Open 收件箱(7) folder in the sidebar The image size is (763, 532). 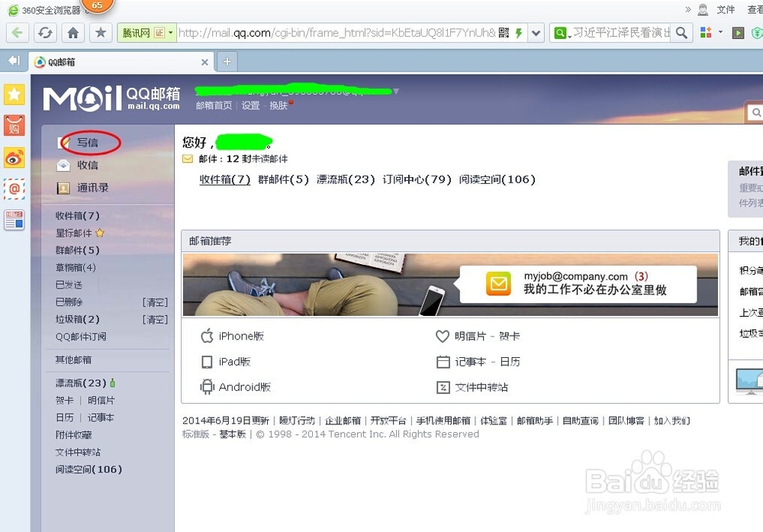tap(77, 215)
